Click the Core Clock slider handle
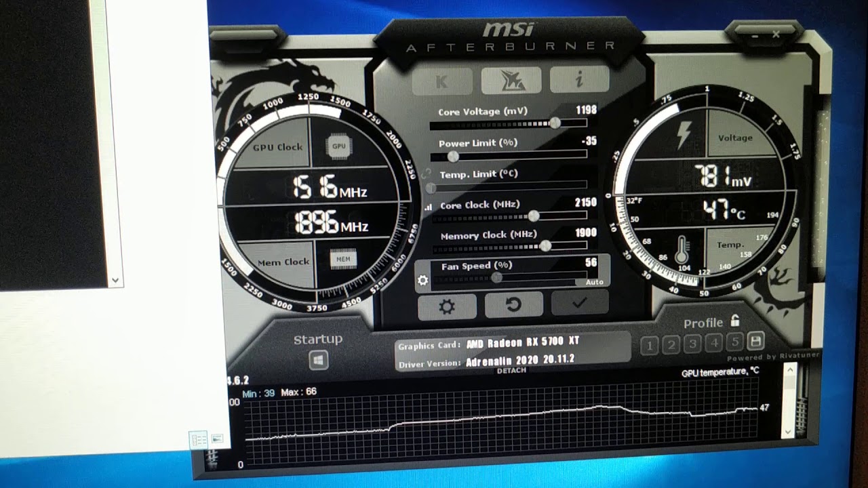 click(x=534, y=216)
